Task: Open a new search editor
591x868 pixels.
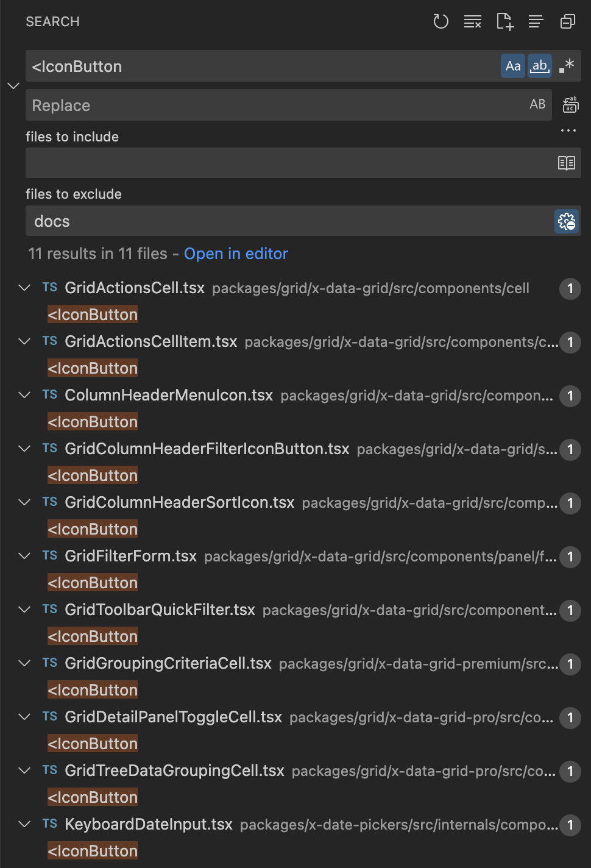Action: (x=504, y=22)
